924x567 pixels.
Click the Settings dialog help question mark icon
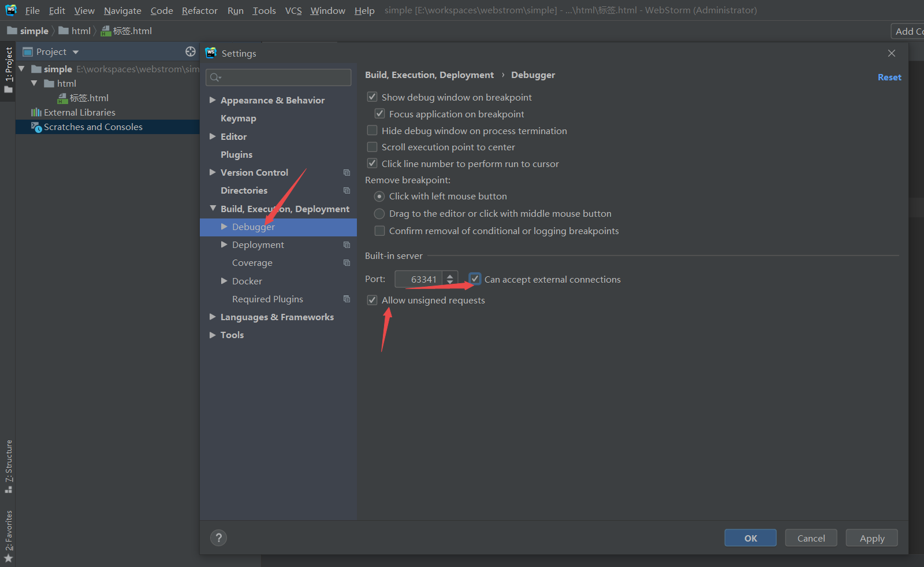click(x=218, y=538)
